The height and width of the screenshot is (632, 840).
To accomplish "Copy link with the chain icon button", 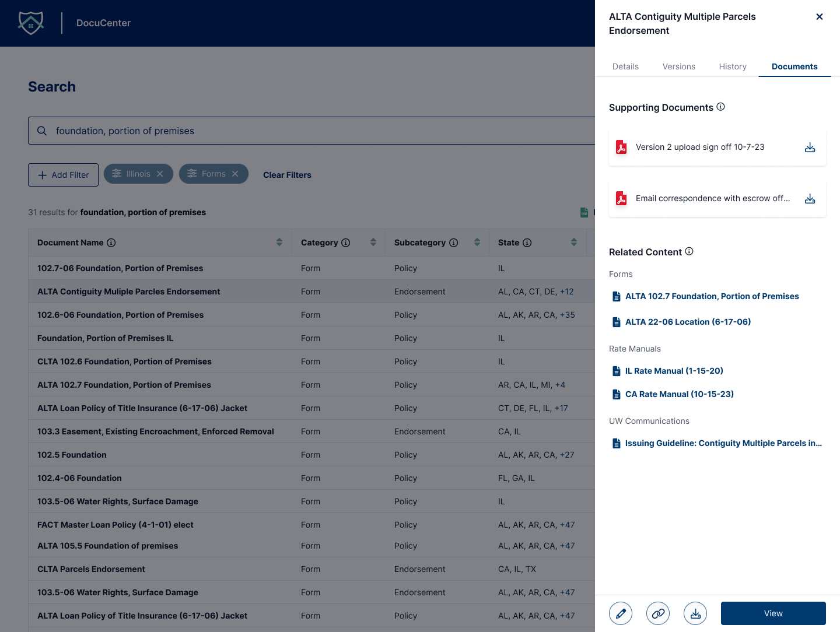I will coord(658,613).
